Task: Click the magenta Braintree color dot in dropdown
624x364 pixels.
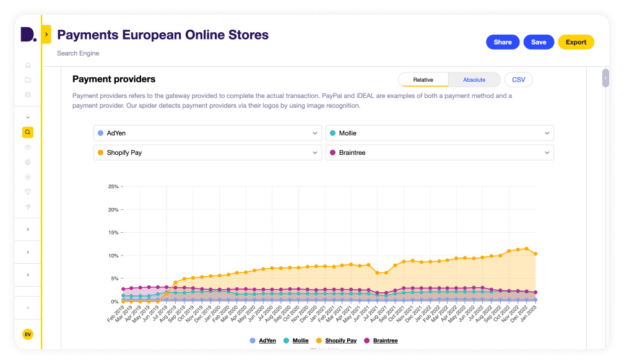Action: click(332, 153)
